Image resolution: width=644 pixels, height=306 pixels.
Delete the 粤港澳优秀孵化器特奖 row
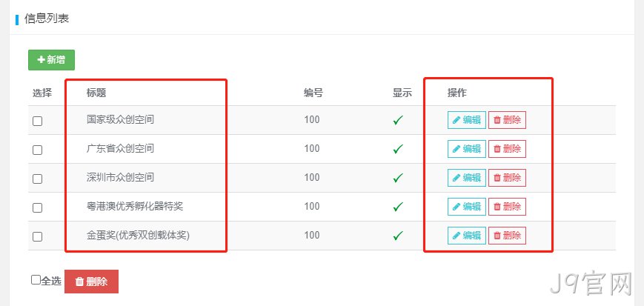[x=507, y=207]
